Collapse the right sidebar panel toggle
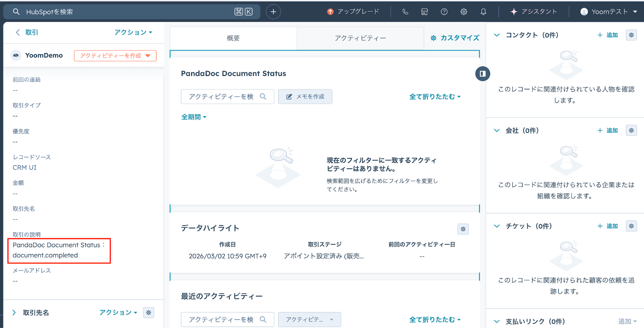The image size is (644, 328). (482, 74)
